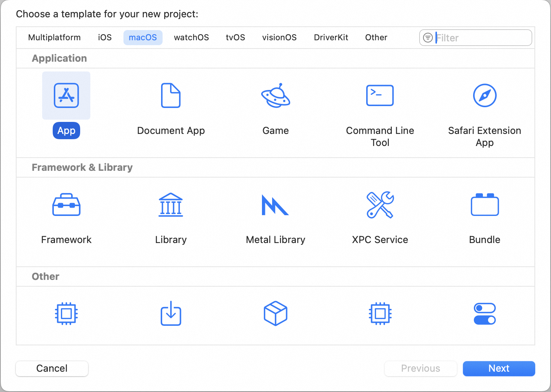This screenshot has width=551, height=392.
Task: Open the DriverKit platform tab
Action: [331, 38]
